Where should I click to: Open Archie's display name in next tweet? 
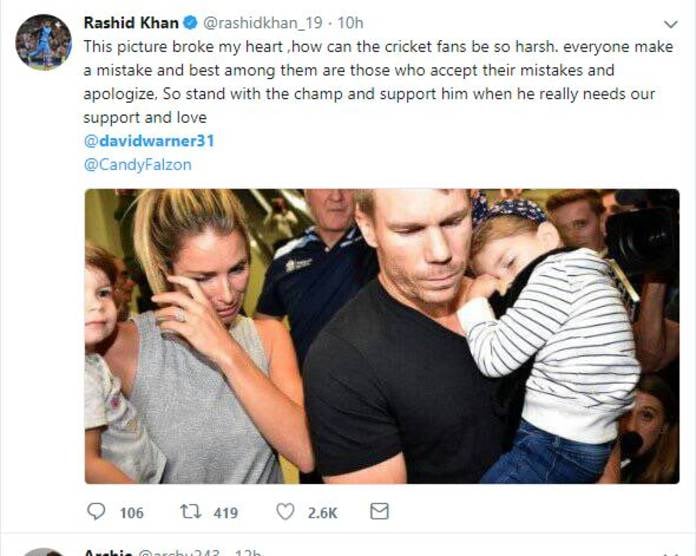pos(106,551)
